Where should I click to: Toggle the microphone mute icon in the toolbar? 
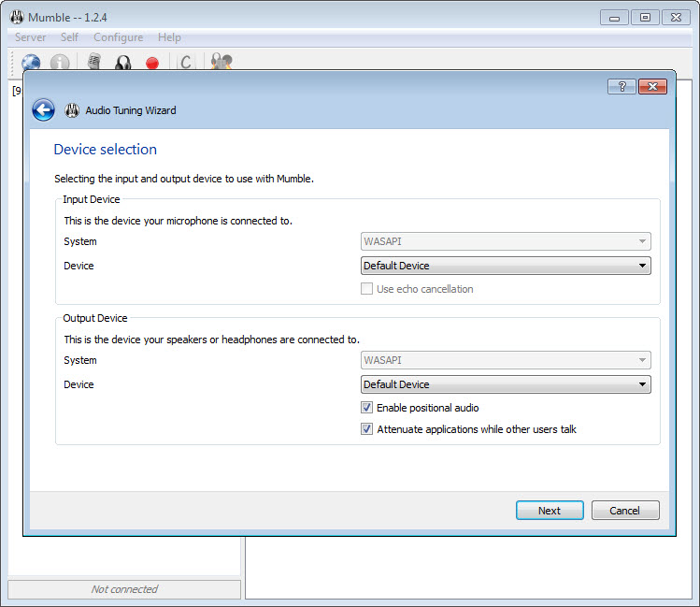tap(93, 62)
